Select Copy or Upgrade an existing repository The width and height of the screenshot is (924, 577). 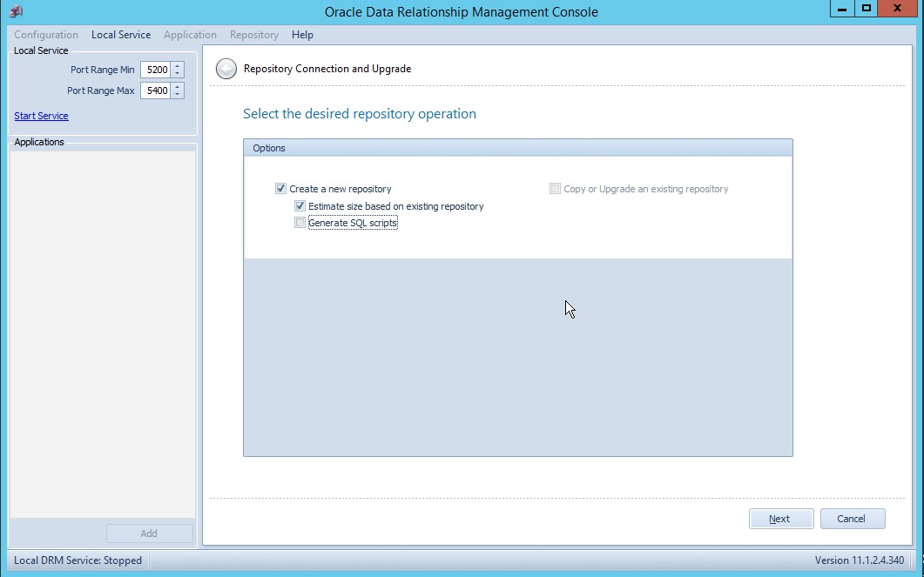point(555,188)
